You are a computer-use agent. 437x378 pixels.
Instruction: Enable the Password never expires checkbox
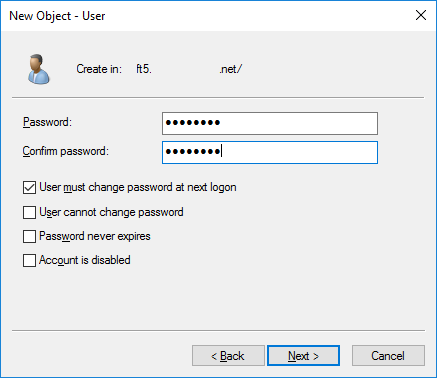[29, 236]
